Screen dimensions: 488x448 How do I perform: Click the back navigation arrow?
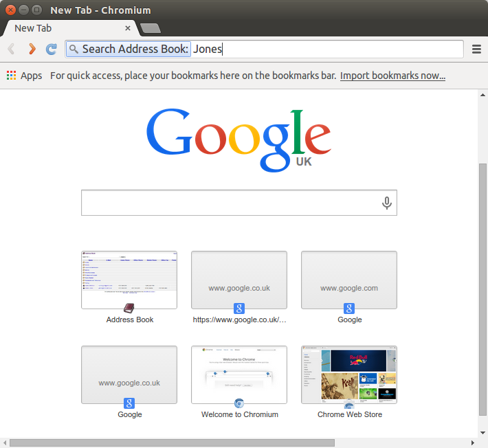(12, 49)
